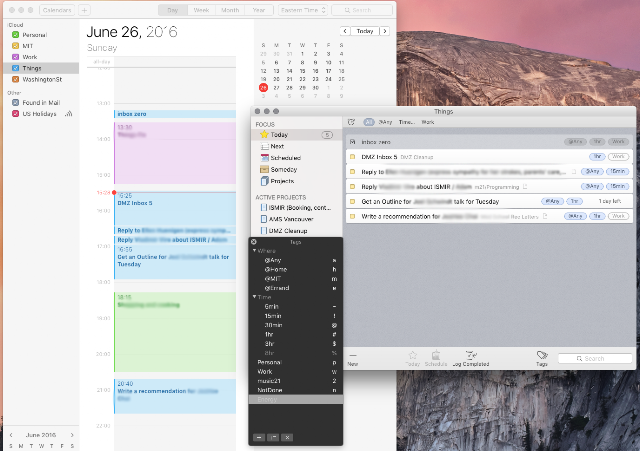This screenshot has height=451, width=640.
Task: Click the New to-do button icon
Action: point(353,355)
